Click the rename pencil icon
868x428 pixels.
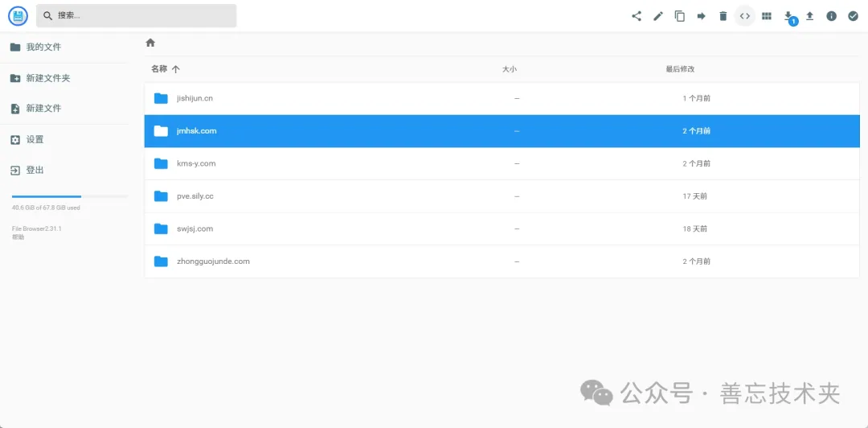tap(657, 16)
